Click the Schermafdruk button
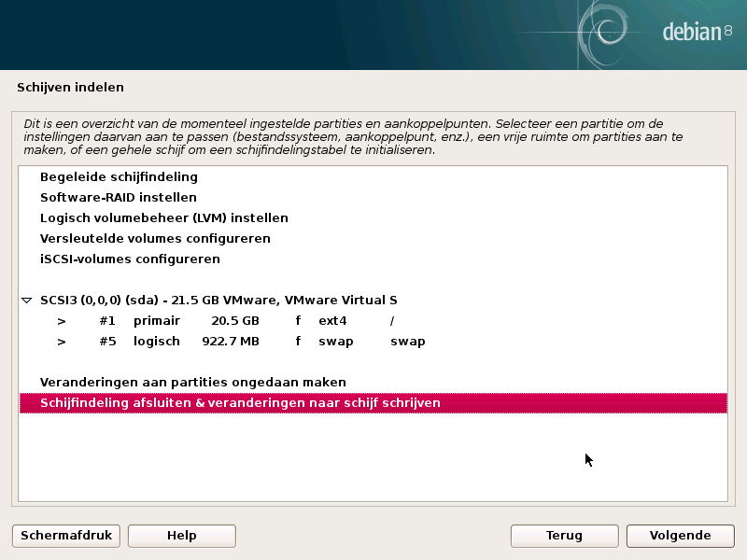 coord(66,536)
